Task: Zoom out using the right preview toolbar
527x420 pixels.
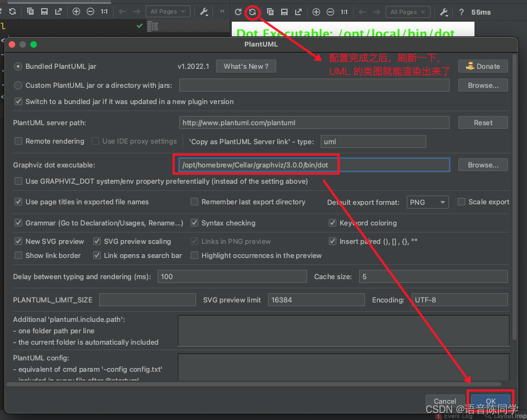Action: tap(330, 12)
